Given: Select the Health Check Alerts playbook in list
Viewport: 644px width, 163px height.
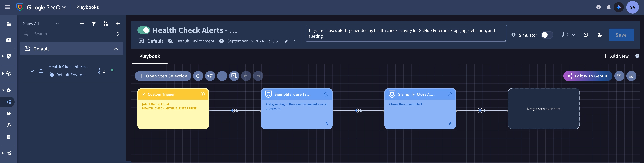Looking at the screenshot, I should pyautogui.click(x=71, y=71).
